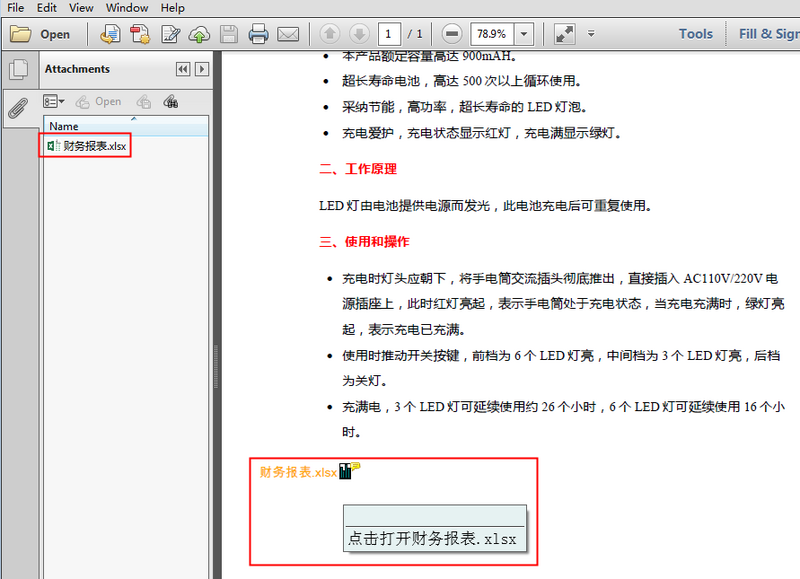Click inside the page number field
The image size is (800, 579).
click(389, 32)
